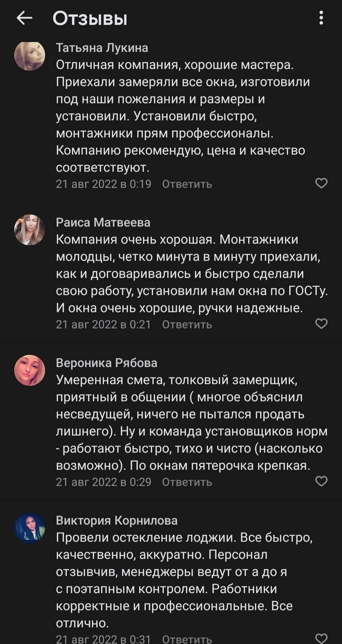Go back using the arrow icon
Image resolution: width=342 pixels, height=644 pixels.
pyautogui.click(x=24, y=18)
